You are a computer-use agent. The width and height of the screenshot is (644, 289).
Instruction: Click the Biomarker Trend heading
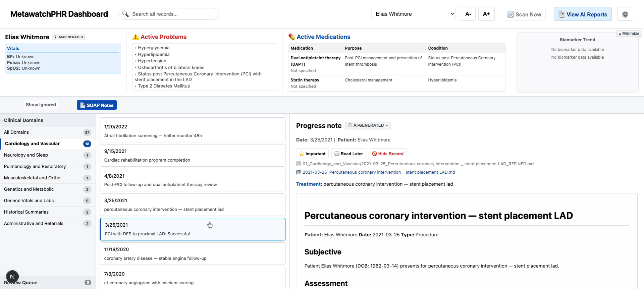tap(577, 40)
